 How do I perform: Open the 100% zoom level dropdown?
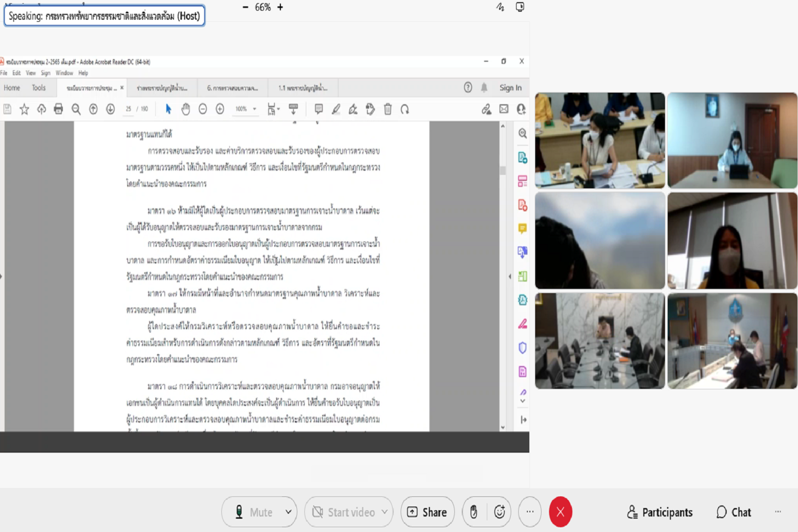pyautogui.click(x=246, y=109)
